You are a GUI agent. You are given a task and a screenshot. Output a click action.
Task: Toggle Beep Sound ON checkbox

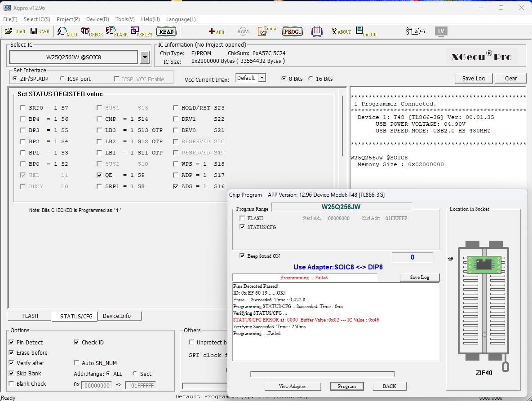pos(242,256)
